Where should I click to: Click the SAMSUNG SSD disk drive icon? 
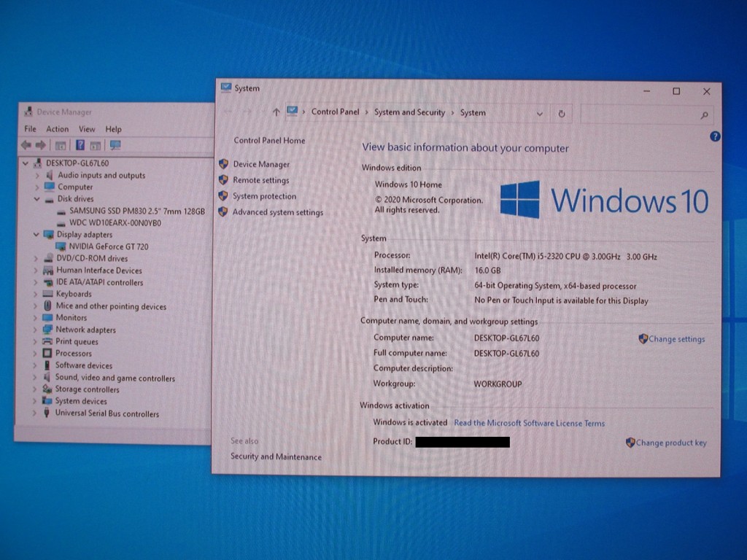point(61,211)
